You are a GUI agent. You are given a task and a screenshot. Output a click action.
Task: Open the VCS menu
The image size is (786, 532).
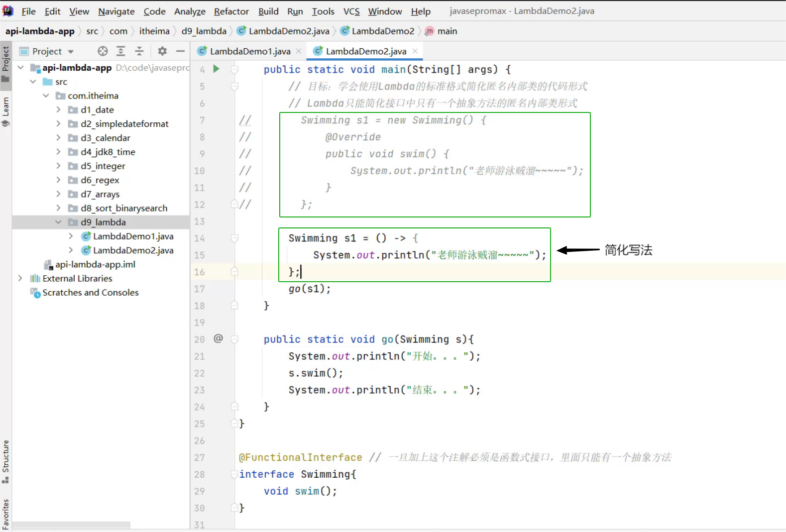click(x=351, y=11)
